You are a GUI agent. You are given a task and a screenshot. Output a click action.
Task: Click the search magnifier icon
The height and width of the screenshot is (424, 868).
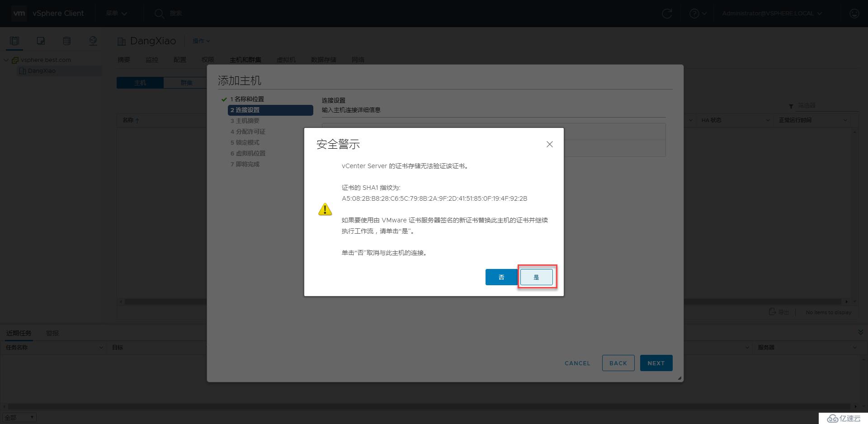tap(159, 14)
